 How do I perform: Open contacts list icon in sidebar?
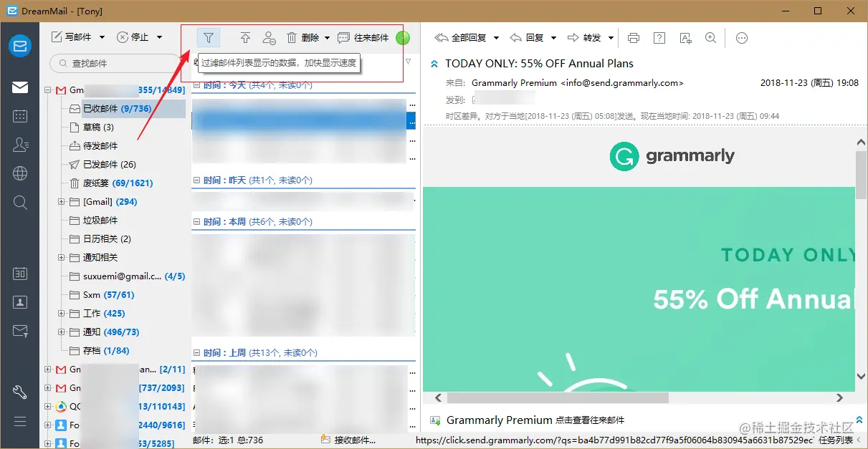tap(20, 145)
